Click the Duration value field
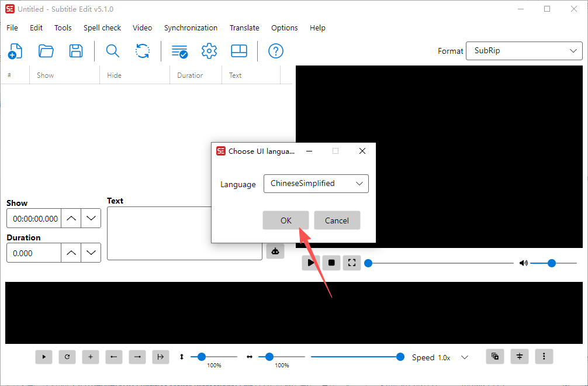 [x=34, y=253]
